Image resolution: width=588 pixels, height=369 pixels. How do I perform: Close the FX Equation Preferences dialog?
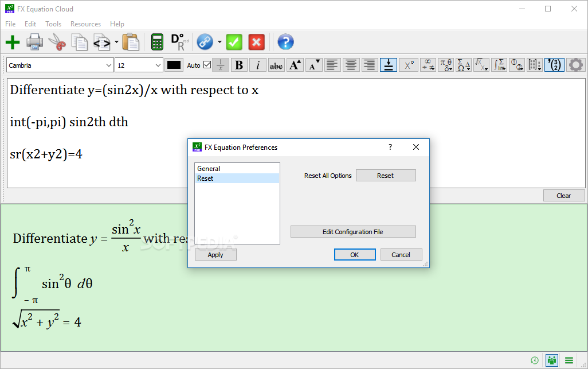coord(416,147)
